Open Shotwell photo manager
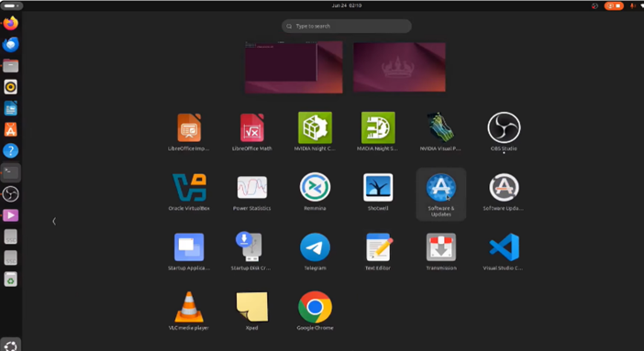Image resolution: width=644 pixels, height=351 pixels. [378, 192]
